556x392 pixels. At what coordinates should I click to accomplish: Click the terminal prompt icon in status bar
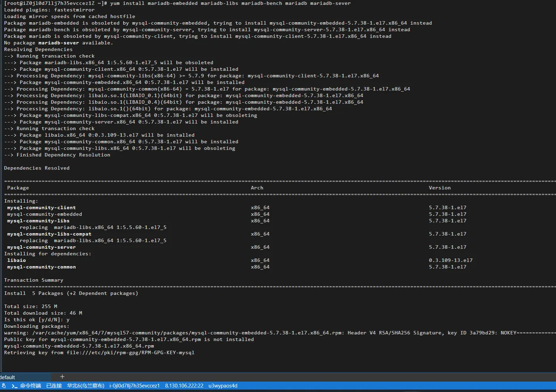coord(14,386)
